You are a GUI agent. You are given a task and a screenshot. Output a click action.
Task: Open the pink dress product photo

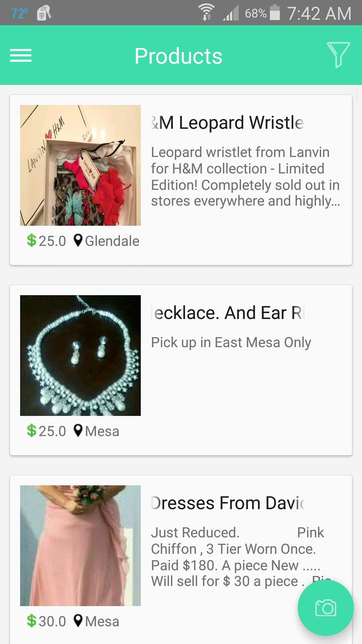[x=80, y=546]
